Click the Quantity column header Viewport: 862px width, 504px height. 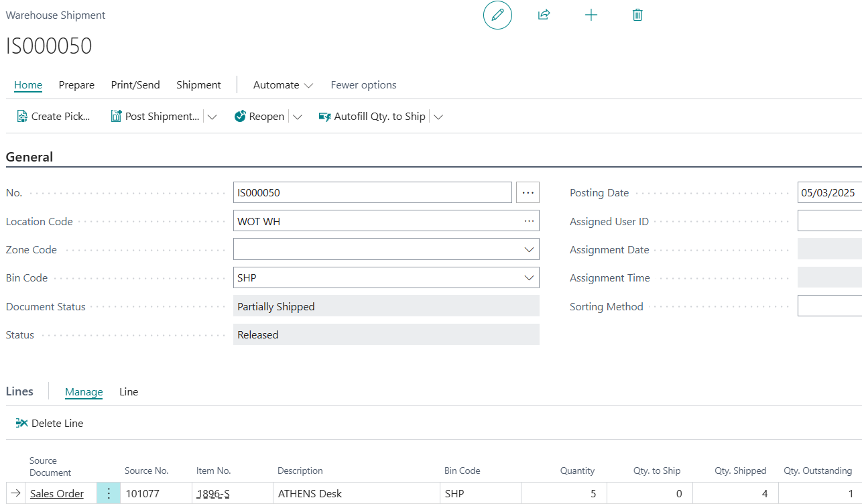577,471
